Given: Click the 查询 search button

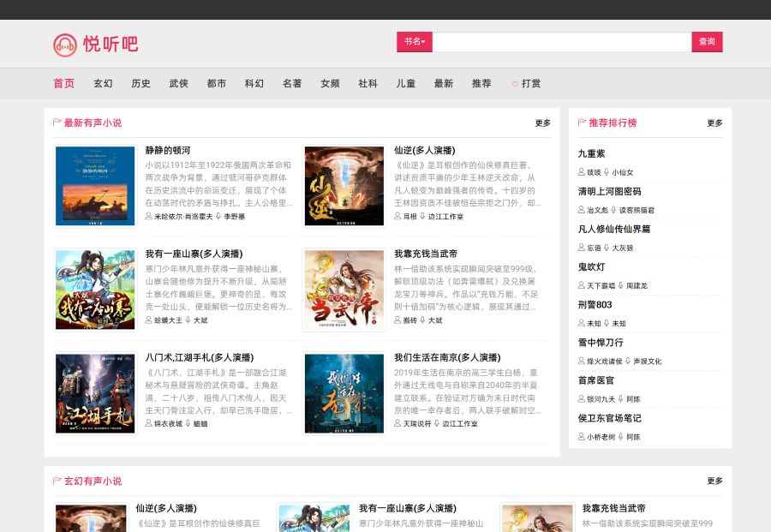Looking at the screenshot, I should click(706, 41).
